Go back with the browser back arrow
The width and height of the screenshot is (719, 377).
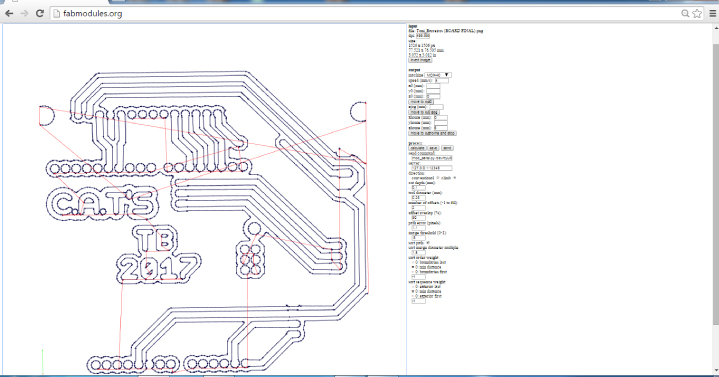click(x=9, y=13)
